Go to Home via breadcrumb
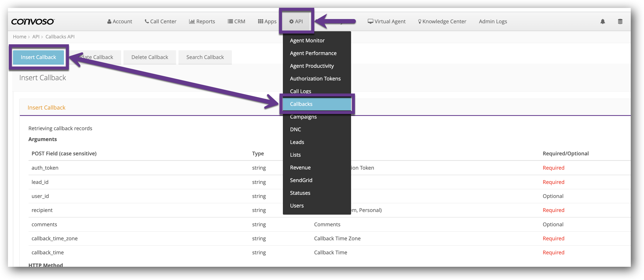The image size is (644, 280). click(x=20, y=37)
